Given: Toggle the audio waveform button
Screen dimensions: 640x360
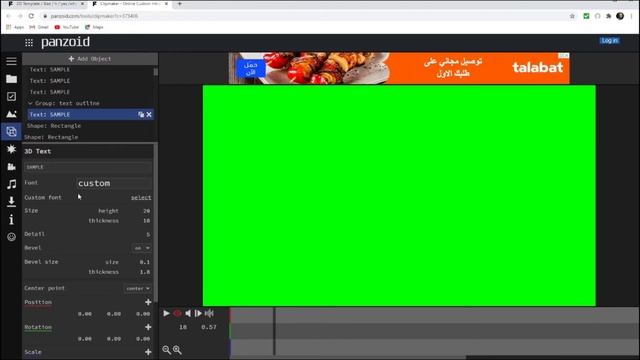Looking at the screenshot, I should pos(209,313).
